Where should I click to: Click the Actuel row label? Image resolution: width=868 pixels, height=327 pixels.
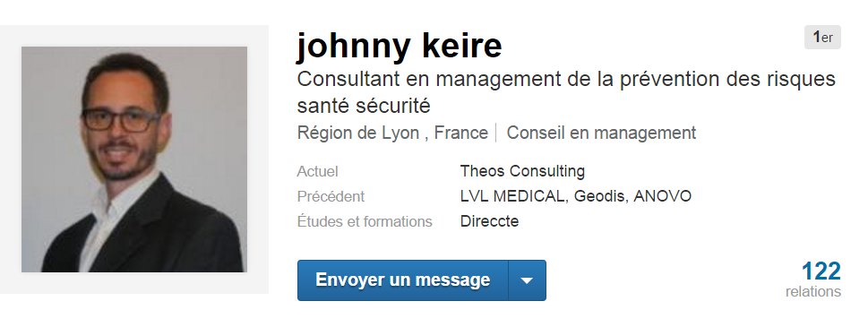(x=318, y=171)
